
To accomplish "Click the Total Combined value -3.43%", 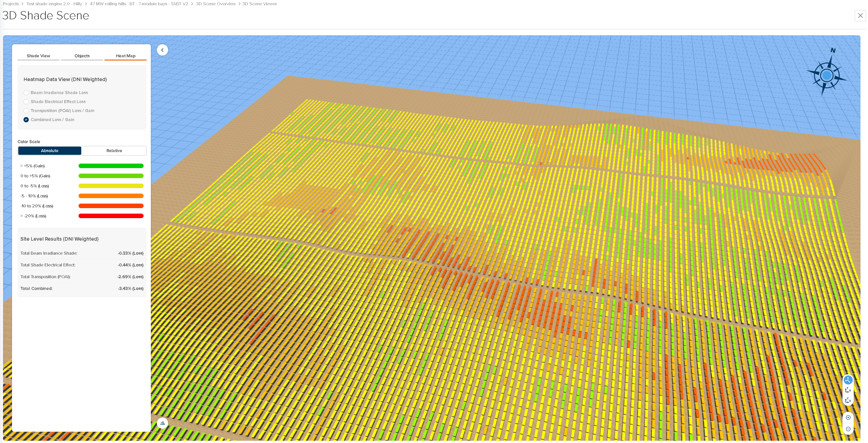I will point(131,289).
